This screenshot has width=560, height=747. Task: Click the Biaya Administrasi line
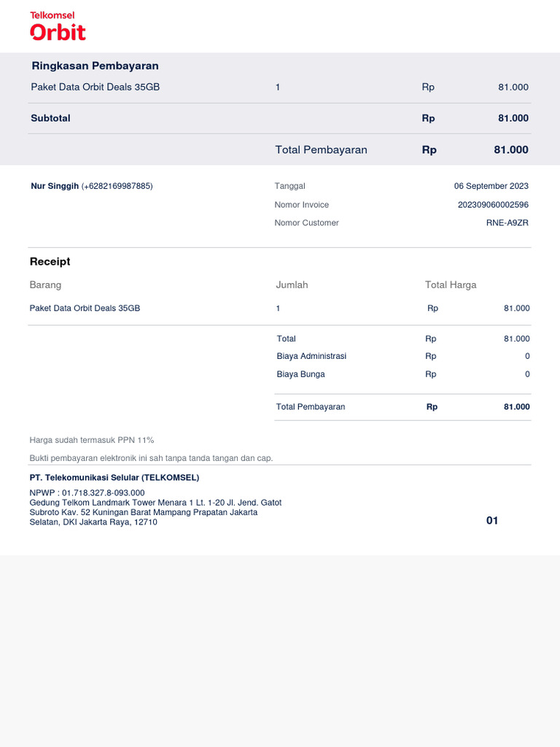click(402, 356)
